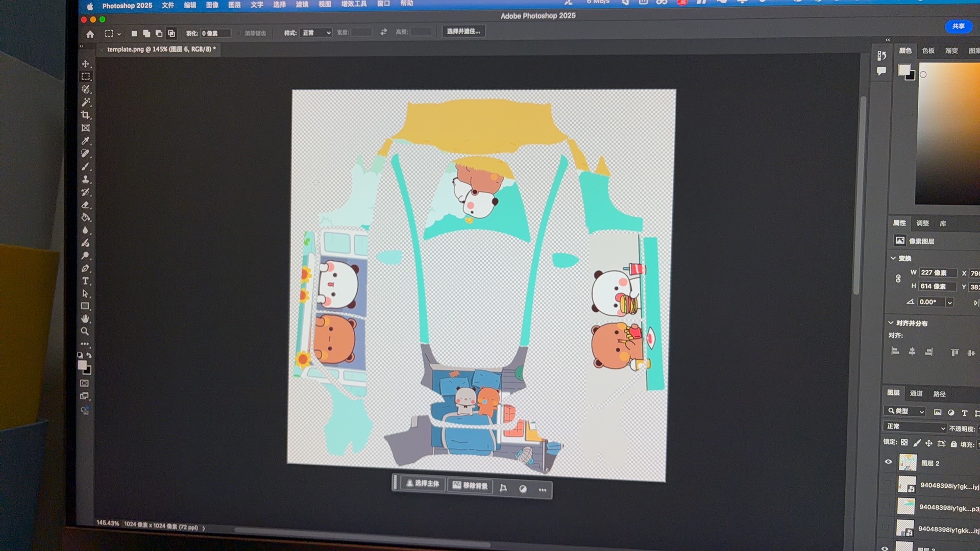This screenshot has height=551, width=980.
Task: Show the hidden 94048398ly1gk...iyj layer
Action: coord(888,484)
